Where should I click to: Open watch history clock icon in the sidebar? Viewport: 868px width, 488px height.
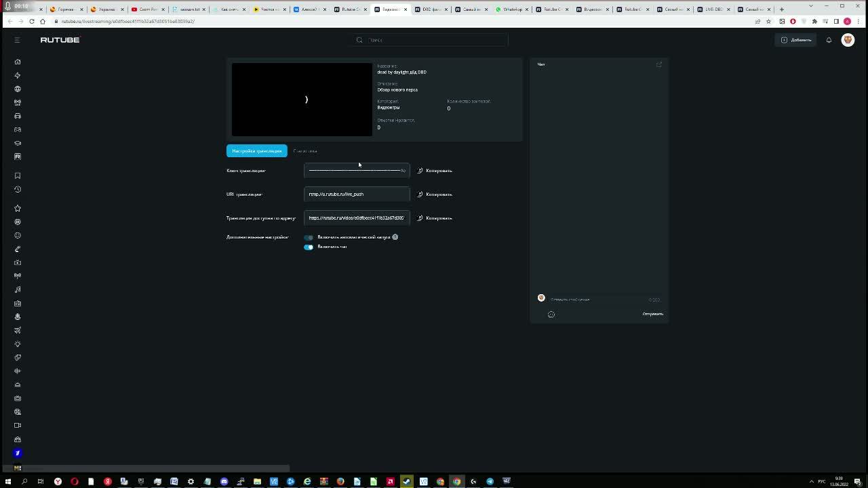tap(18, 189)
